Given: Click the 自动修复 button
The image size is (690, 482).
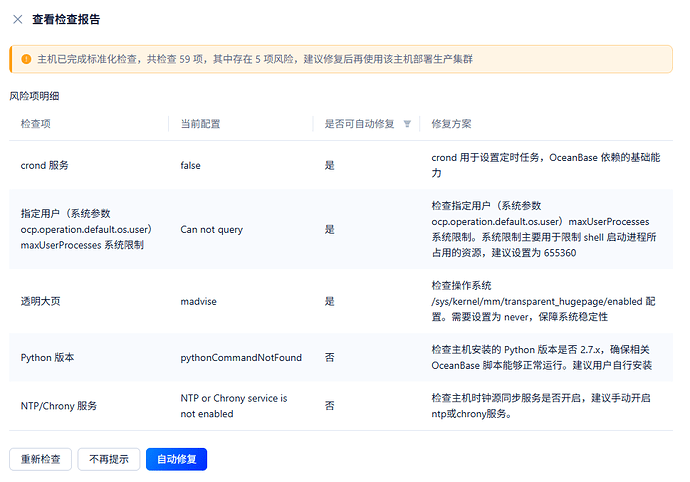Looking at the screenshot, I should tap(176, 459).
